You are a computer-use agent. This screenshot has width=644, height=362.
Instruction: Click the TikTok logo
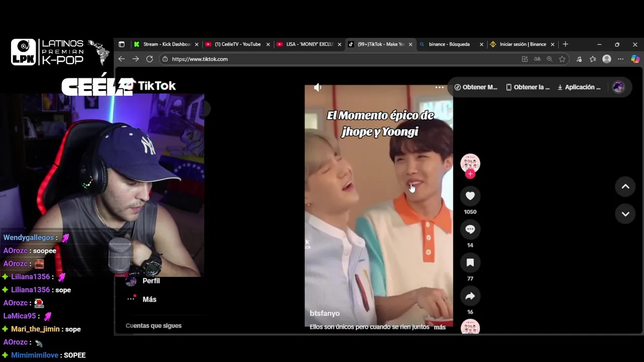point(151,86)
